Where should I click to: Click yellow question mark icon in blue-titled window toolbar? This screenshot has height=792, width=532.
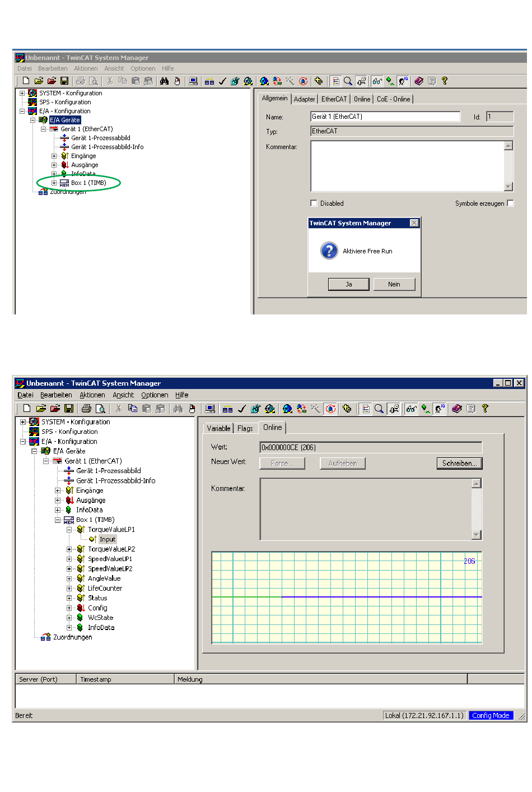tap(485, 409)
